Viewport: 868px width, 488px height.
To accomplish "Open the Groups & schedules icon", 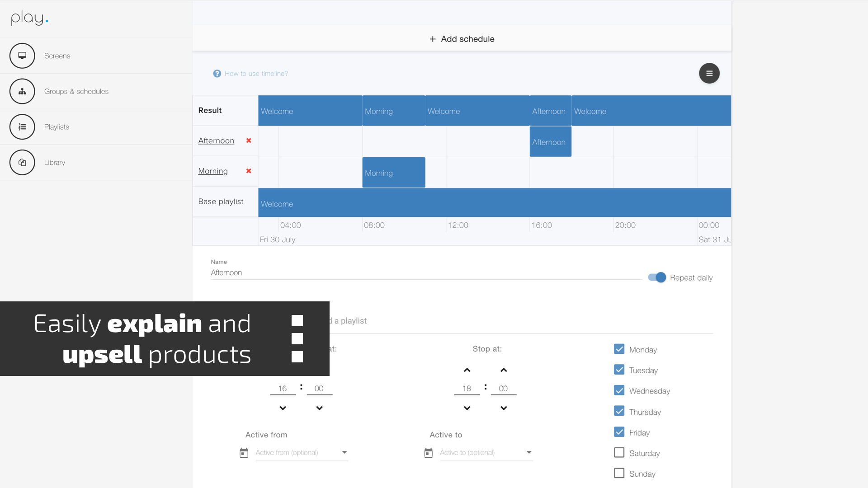I will coord(22,91).
